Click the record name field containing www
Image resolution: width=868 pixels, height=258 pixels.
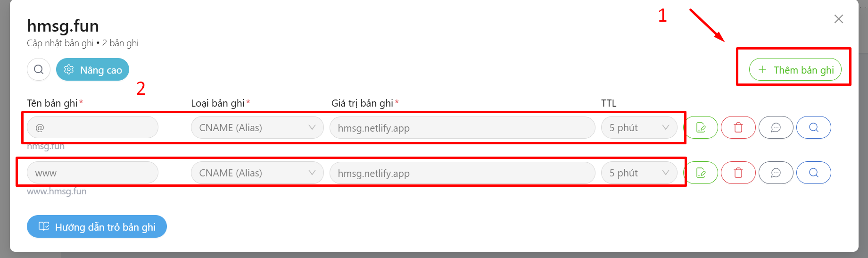click(x=92, y=173)
